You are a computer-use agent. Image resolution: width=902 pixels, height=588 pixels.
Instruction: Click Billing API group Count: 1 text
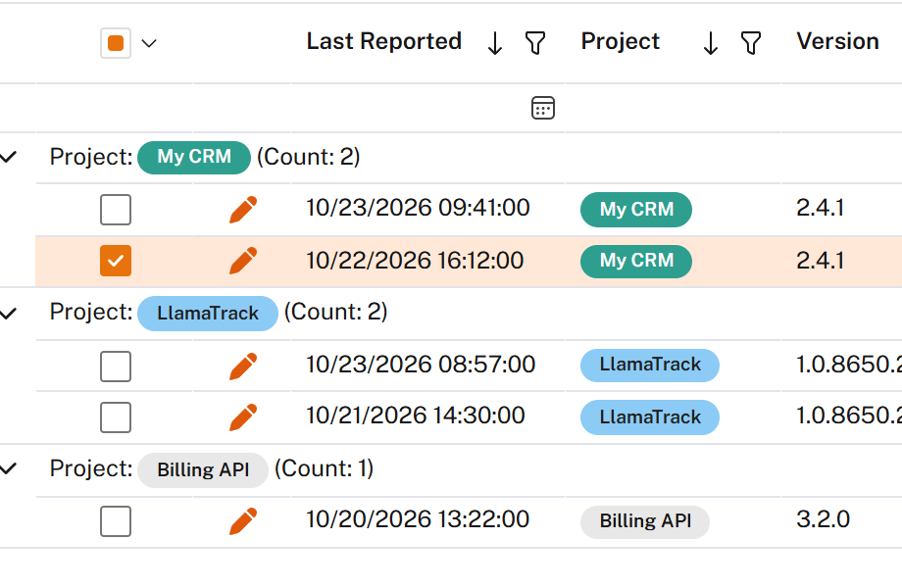pos(324,469)
